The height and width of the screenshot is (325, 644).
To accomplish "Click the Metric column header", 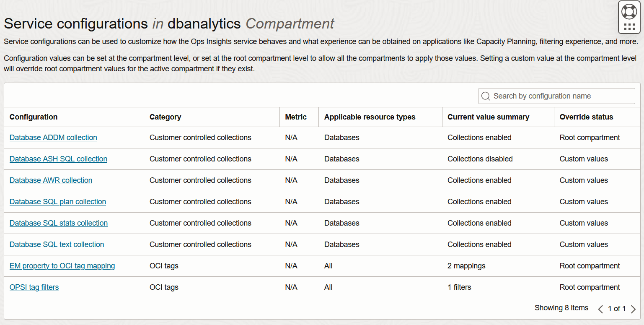I will pos(296,117).
